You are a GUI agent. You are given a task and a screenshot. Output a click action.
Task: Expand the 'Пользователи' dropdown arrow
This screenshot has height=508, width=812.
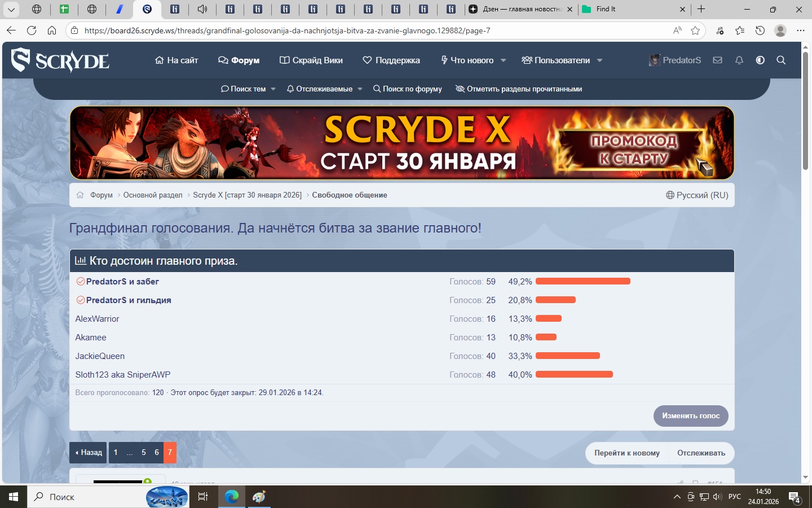coord(599,60)
